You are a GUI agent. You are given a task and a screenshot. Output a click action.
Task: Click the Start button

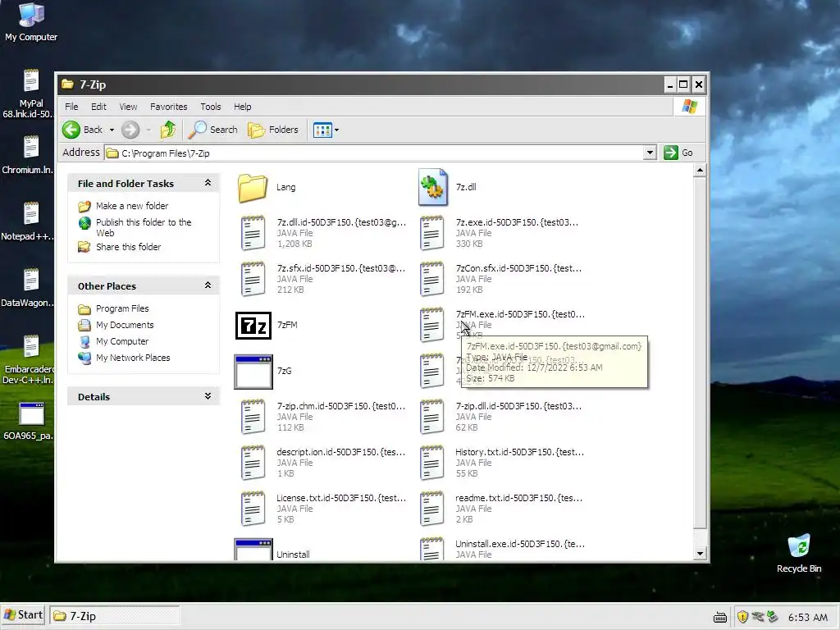click(x=23, y=615)
